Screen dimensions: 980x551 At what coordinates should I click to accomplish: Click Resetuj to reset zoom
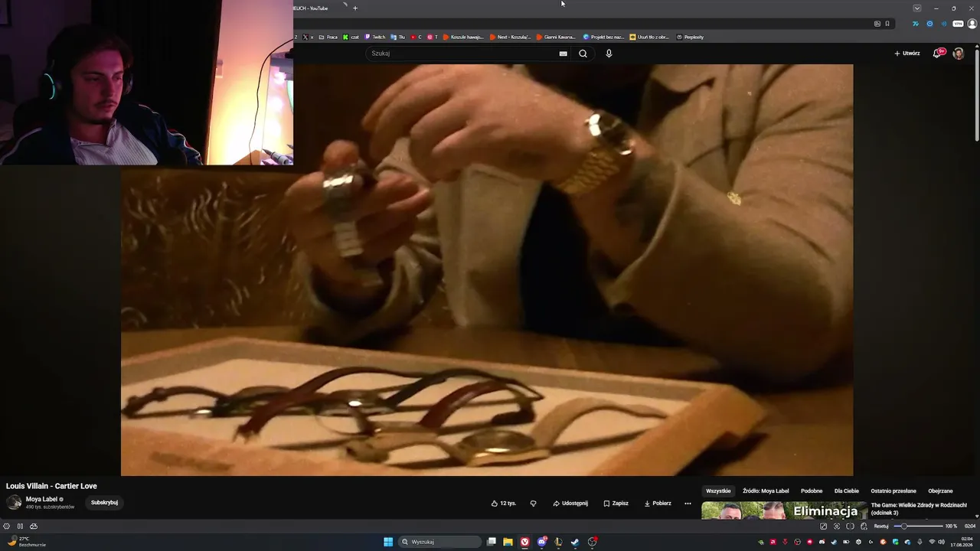(x=881, y=527)
